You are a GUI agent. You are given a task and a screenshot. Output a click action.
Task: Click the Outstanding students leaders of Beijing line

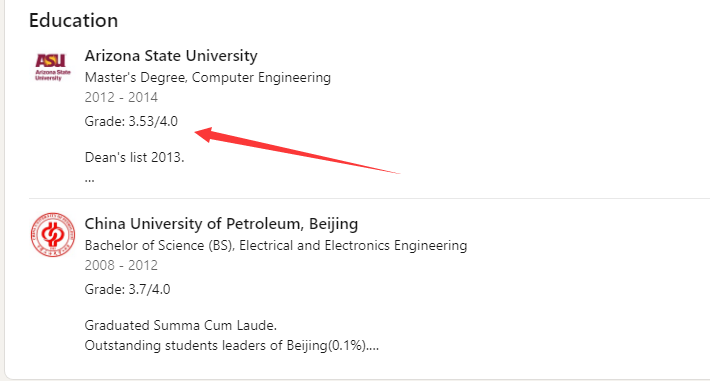coord(232,346)
